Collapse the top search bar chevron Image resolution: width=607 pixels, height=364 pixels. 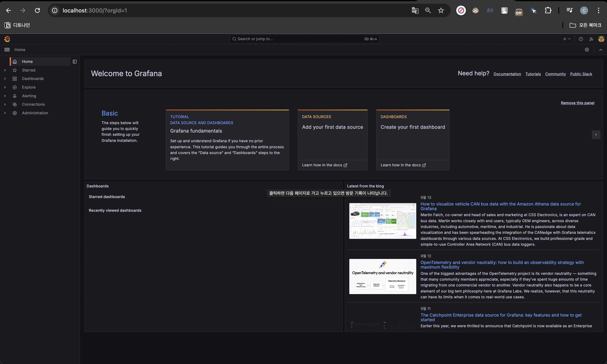coord(601,50)
